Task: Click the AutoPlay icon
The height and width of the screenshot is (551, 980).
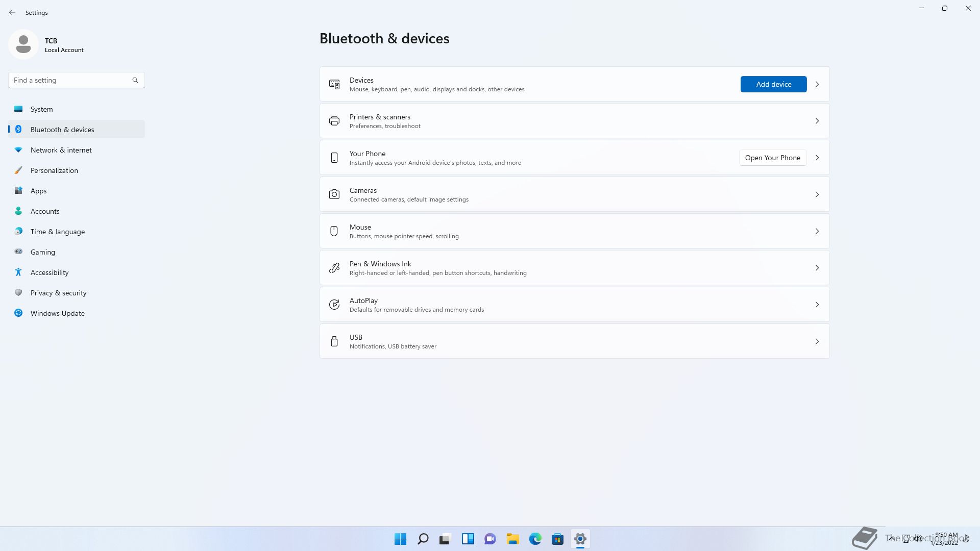Action: coord(334,305)
